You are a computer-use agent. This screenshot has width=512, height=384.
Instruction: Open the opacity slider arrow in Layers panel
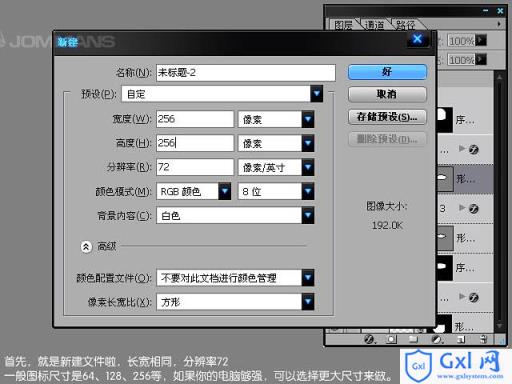point(481,41)
